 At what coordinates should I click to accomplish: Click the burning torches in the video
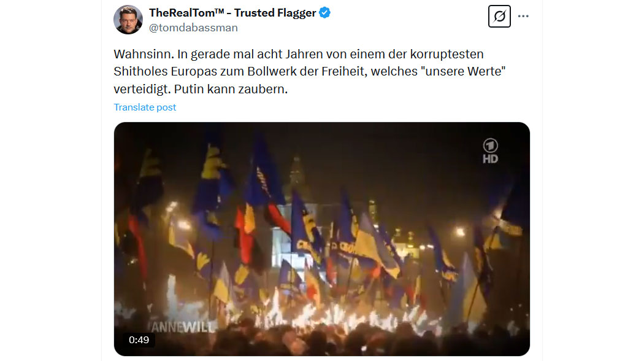329,312
